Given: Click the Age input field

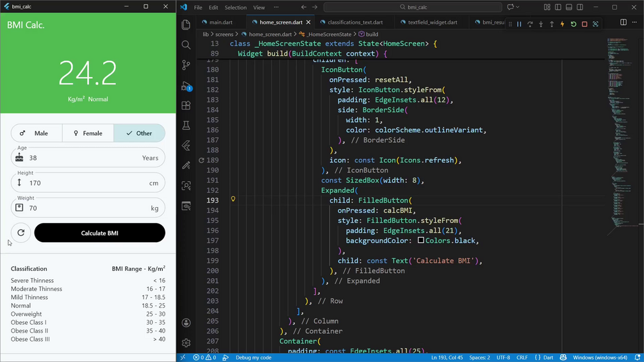Looking at the screenshot, I should pos(88,158).
